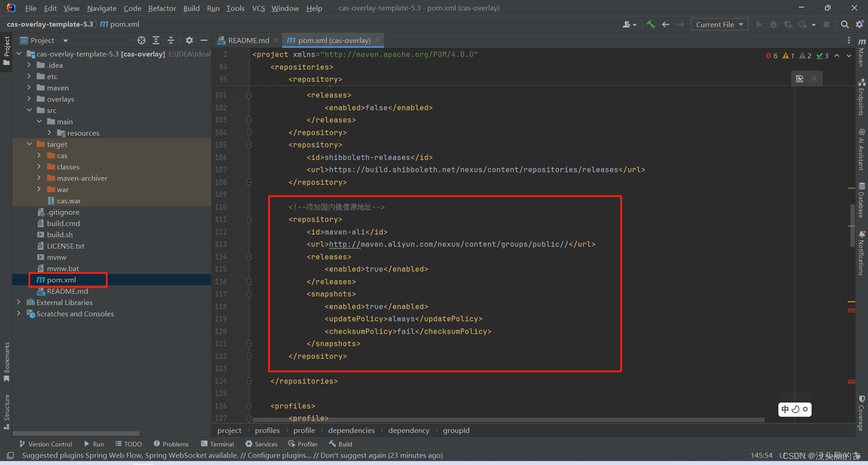
Task: Select cas.war file in project tree
Action: coord(69,201)
